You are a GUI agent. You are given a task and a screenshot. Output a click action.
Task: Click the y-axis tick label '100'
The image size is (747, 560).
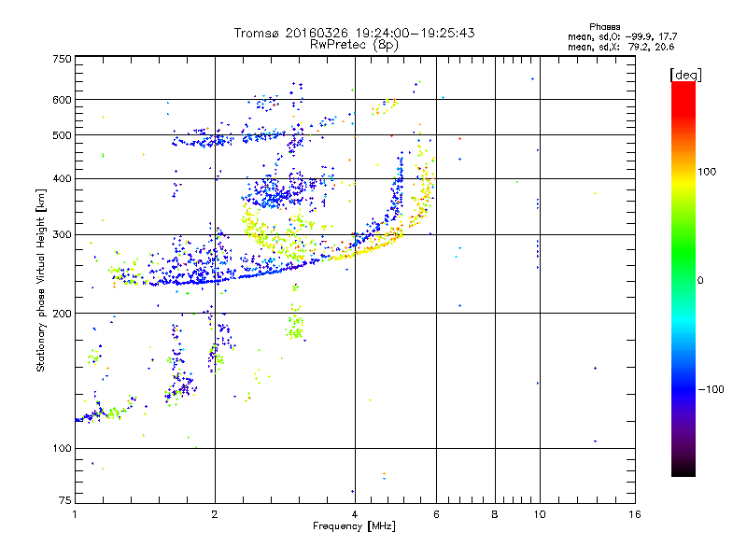coord(62,449)
